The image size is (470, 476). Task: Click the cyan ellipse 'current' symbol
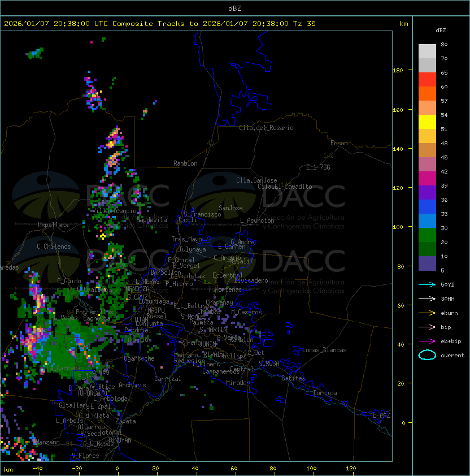[427, 355]
